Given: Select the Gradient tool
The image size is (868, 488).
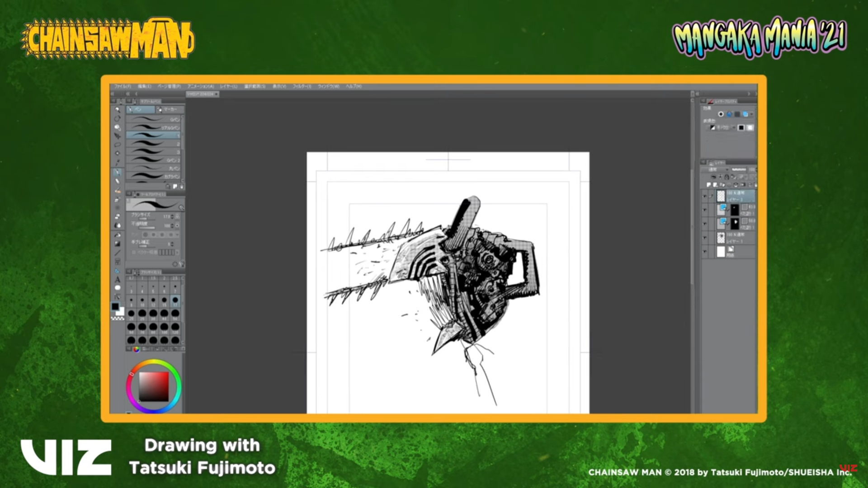Looking at the screenshot, I should click(117, 244).
